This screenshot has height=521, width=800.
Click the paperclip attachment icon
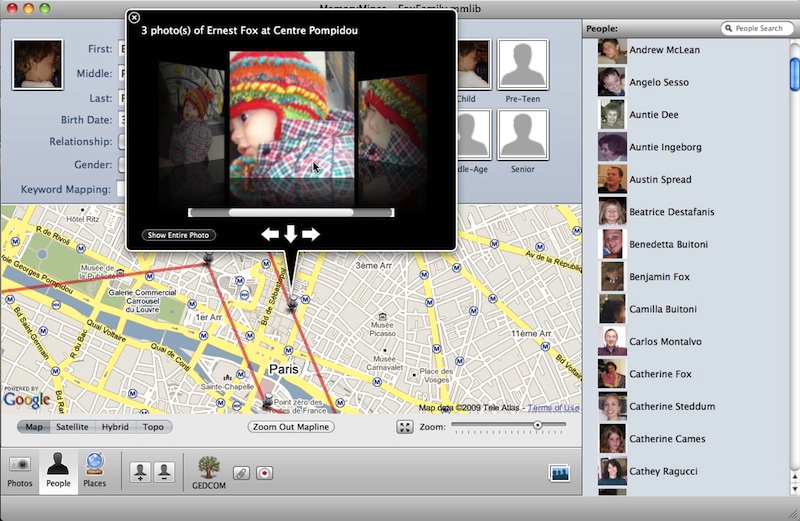[x=241, y=473]
